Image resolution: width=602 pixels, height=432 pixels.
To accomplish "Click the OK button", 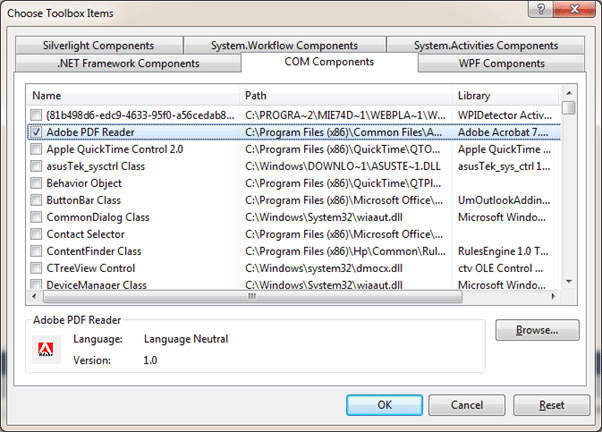I will [x=384, y=405].
